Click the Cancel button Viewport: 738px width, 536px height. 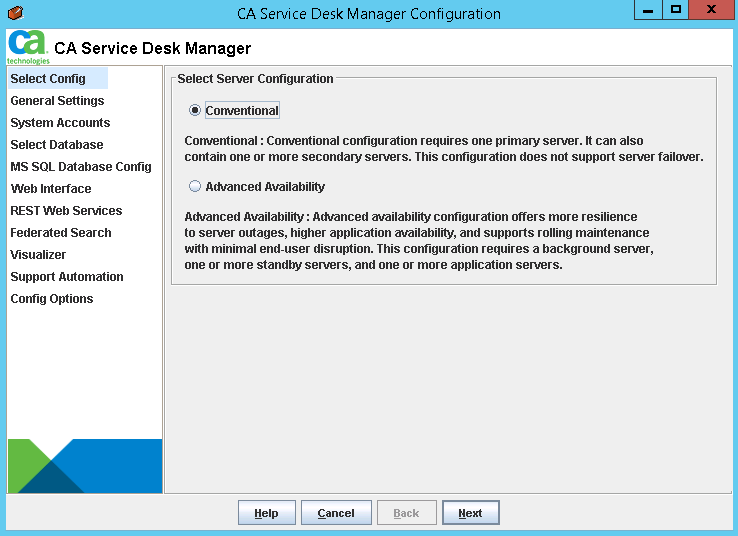click(x=336, y=513)
